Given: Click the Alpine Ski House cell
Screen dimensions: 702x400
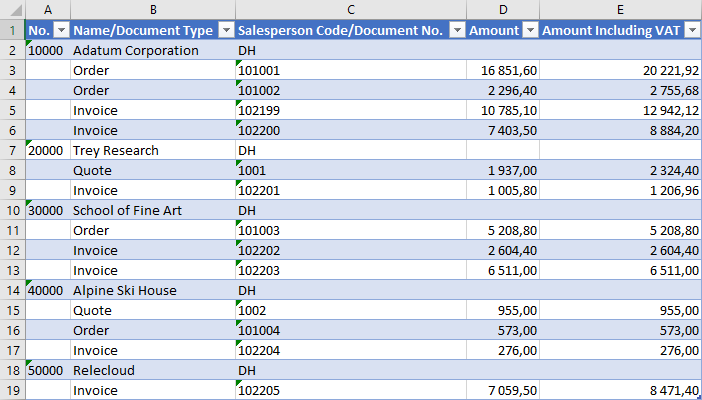Looking at the screenshot, I should pyautogui.click(x=153, y=291).
